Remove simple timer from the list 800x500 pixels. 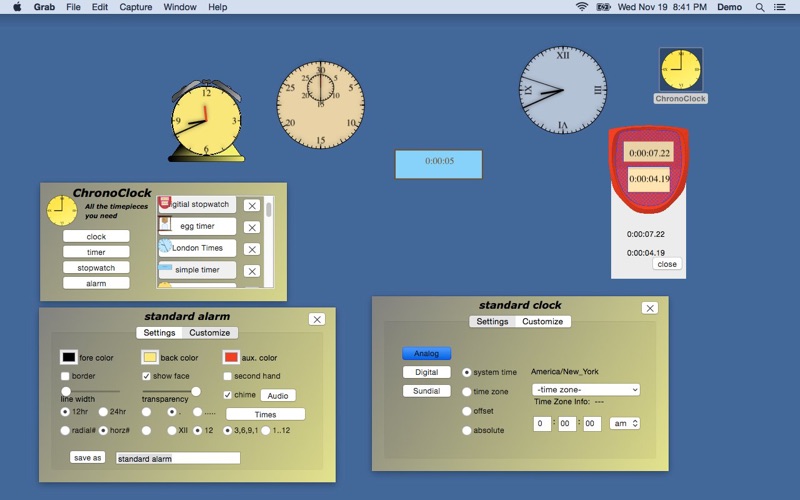click(252, 271)
